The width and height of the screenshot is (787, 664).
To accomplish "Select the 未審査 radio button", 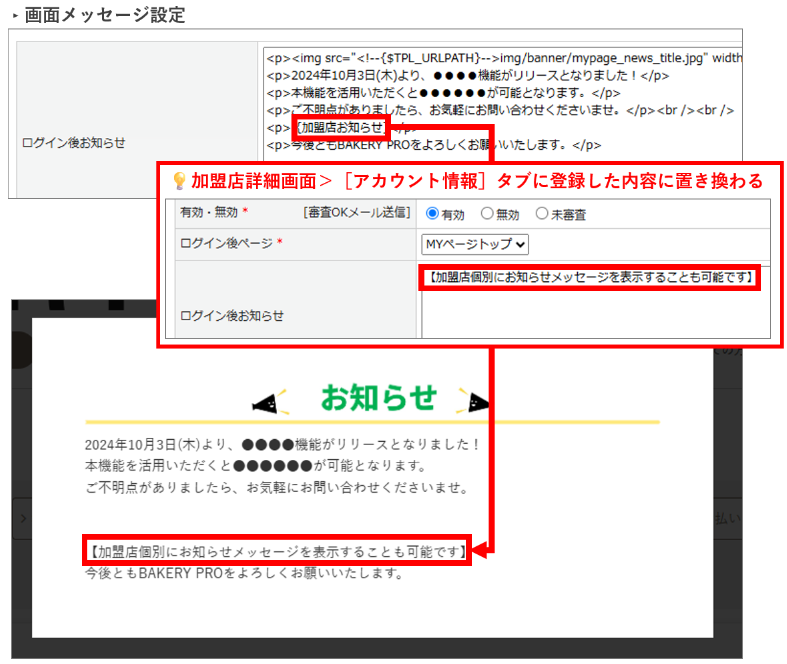I will 542,213.
